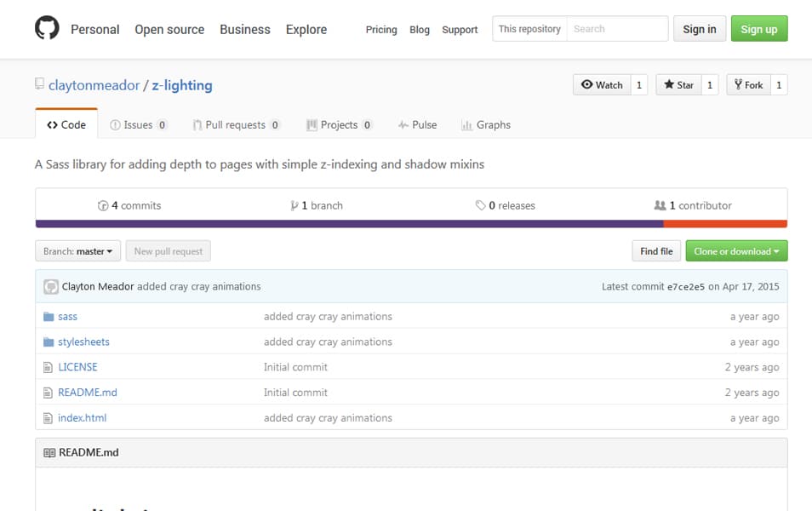This screenshot has height=511, width=812.
Task: Click the Graphs tab bar-chart icon
Action: click(x=466, y=125)
